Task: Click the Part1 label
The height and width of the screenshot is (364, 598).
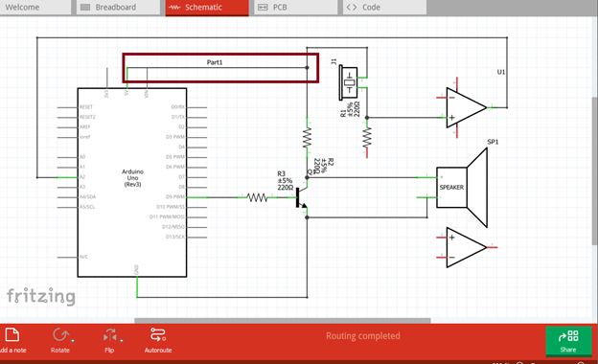Action: tap(215, 62)
